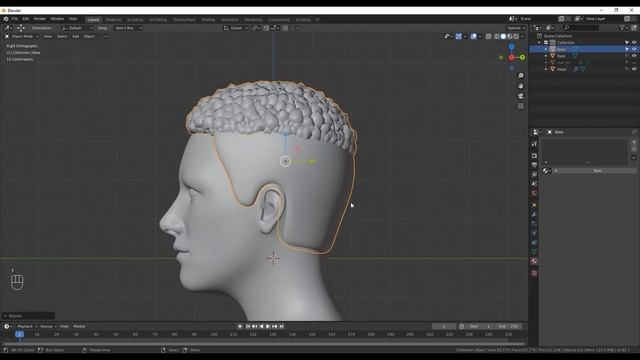Toggle auto keying record button in timeline
Viewport: 640px width, 360px height.
[x=240, y=327]
